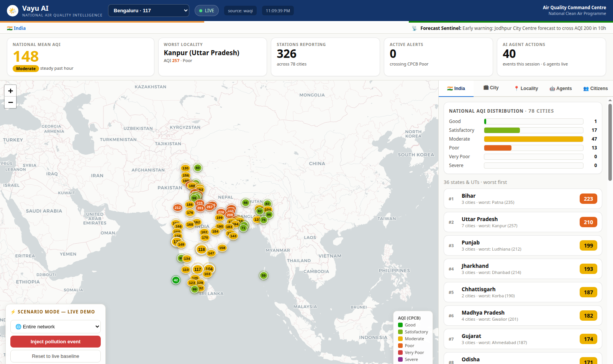
Task: Click the AI Agent Actions 40 card
Action: point(551,57)
